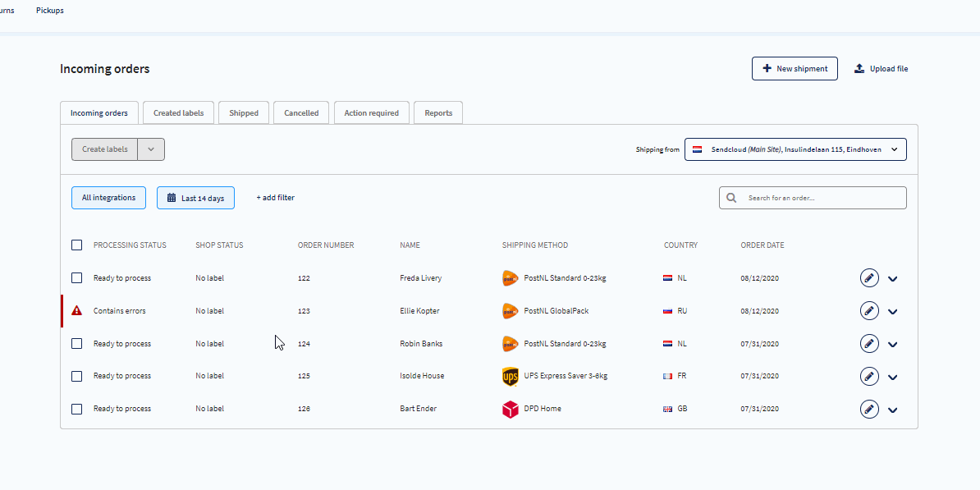Click the FR flag icon

click(667, 376)
